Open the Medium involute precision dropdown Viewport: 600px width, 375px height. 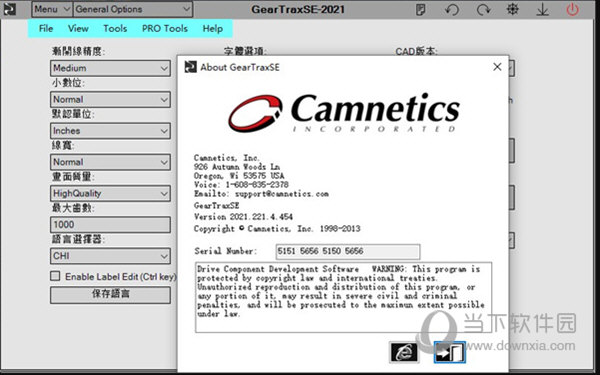[110, 68]
